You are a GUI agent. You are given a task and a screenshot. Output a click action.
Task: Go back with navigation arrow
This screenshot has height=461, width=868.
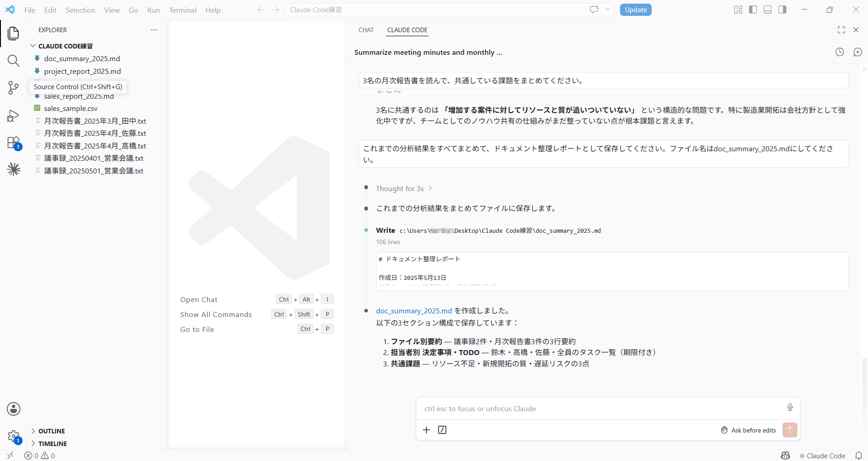[261, 10]
